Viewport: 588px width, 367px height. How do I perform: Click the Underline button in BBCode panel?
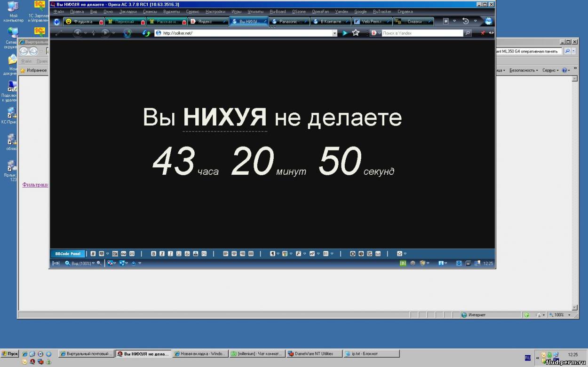(x=179, y=254)
